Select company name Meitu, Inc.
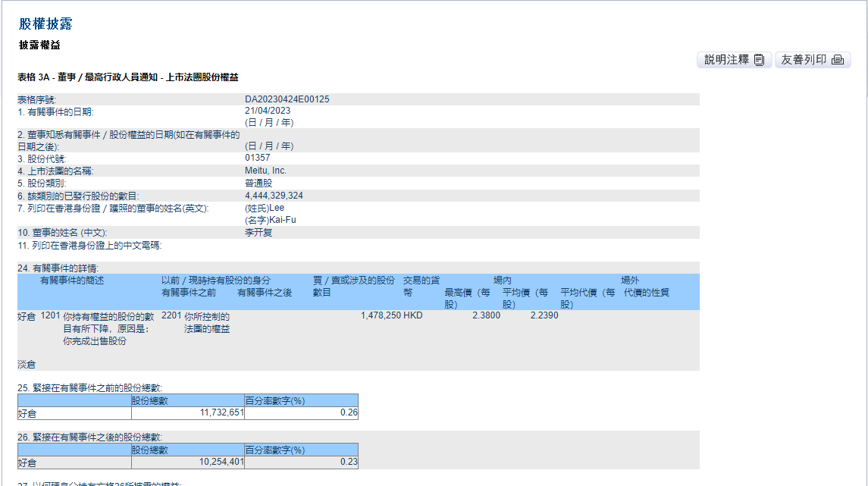The height and width of the screenshot is (486, 868). (266, 171)
